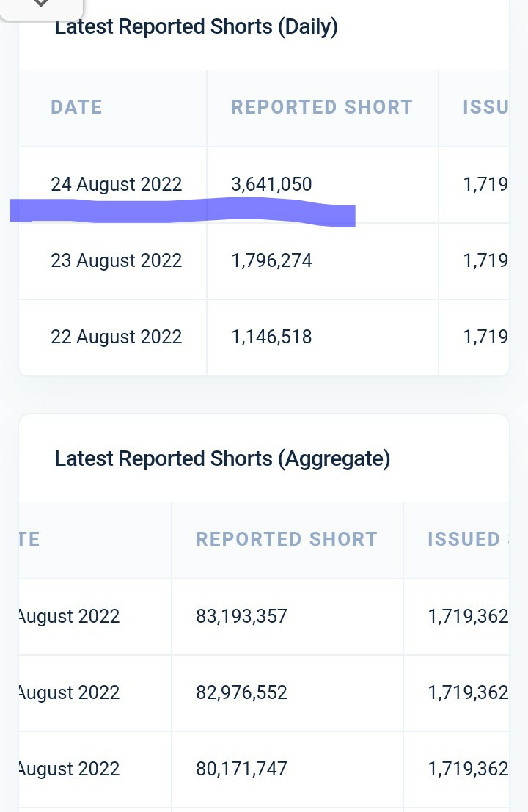Select the 80,171,747 aggregate short value
528x812 pixels.
coord(241,769)
